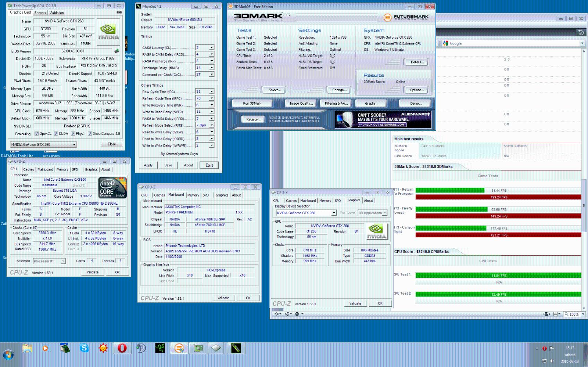Open Caches tab in CPU-Z processor window
Viewport: 588px width, 367px height.
pos(29,169)
